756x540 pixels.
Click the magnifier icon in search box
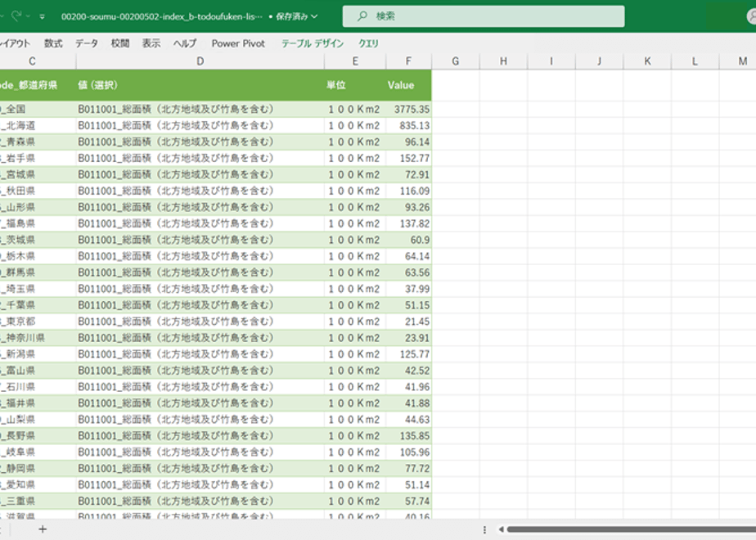(x=362, y=16)
